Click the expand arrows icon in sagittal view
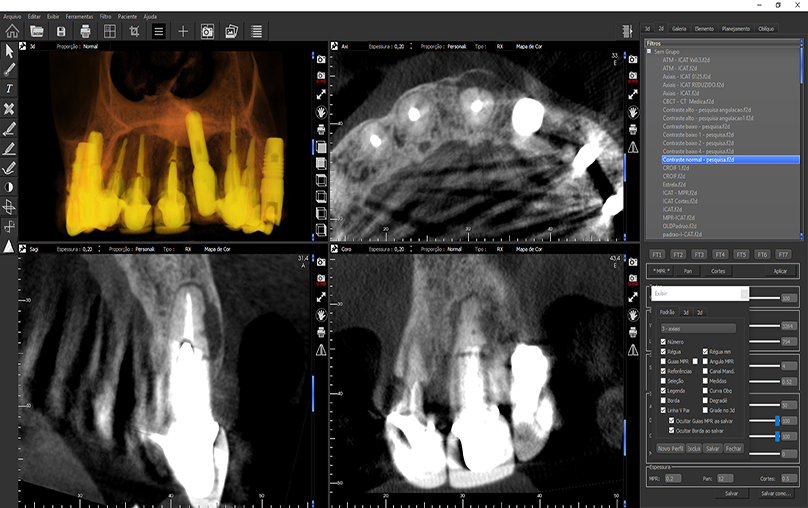Screen dimensions: 808x508 point(321,297)
